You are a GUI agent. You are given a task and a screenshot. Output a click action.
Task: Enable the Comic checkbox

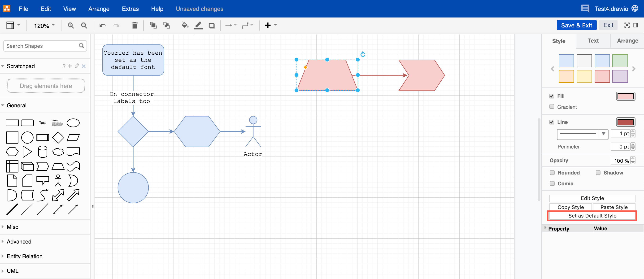[x=552, y=183]
